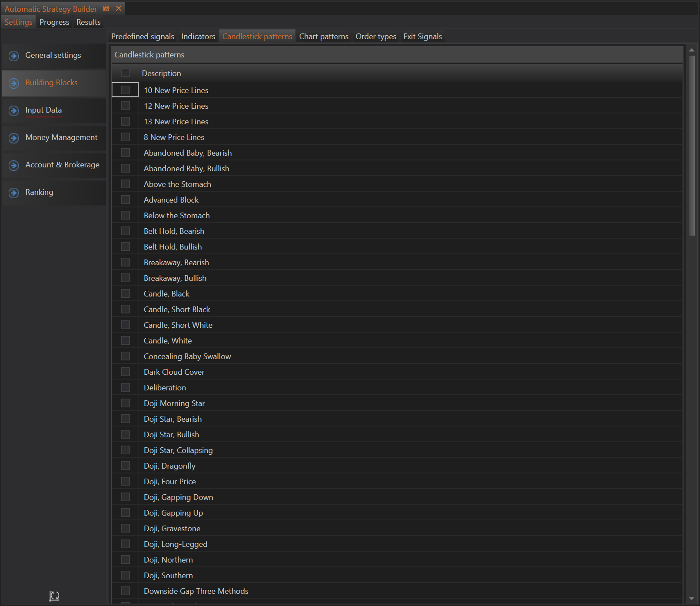Tick the Dark Cloud Cover checkbox
The width and height of the screenshot is (700, 606).
click(126, 372)
